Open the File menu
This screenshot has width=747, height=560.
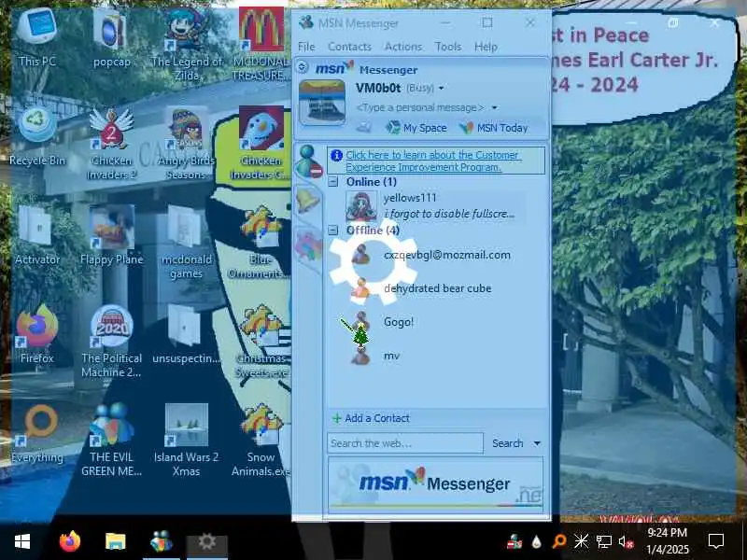[306, 47]
